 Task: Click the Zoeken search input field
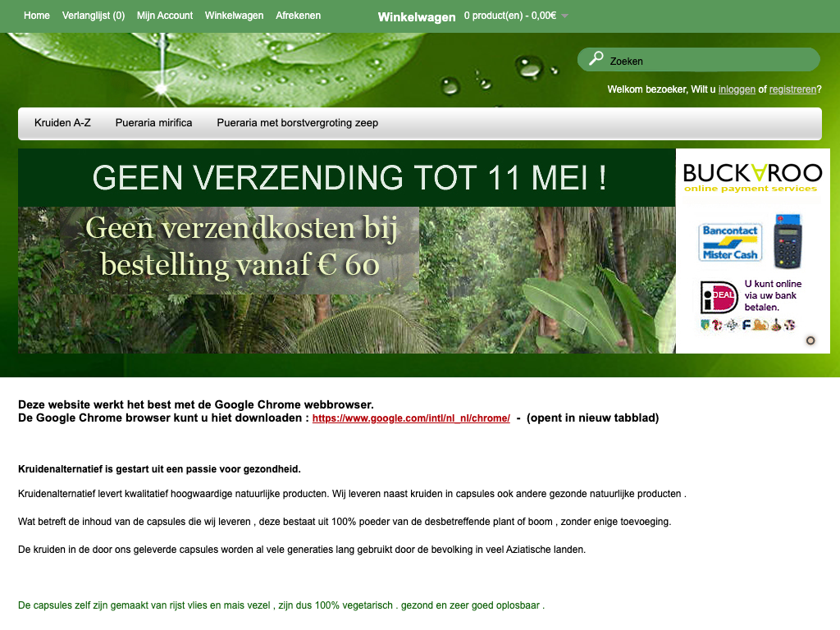click(x=699, y=59)
